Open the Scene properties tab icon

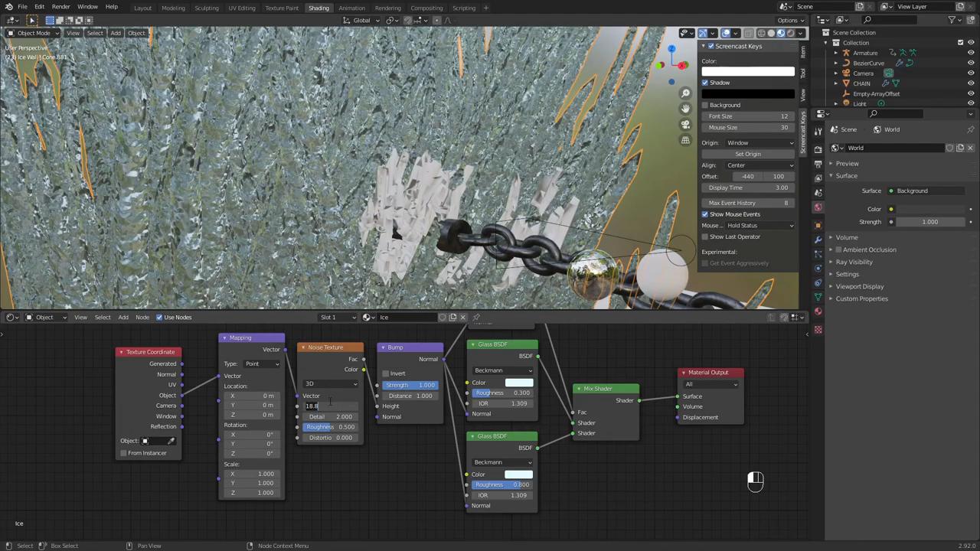coord(818,191)
